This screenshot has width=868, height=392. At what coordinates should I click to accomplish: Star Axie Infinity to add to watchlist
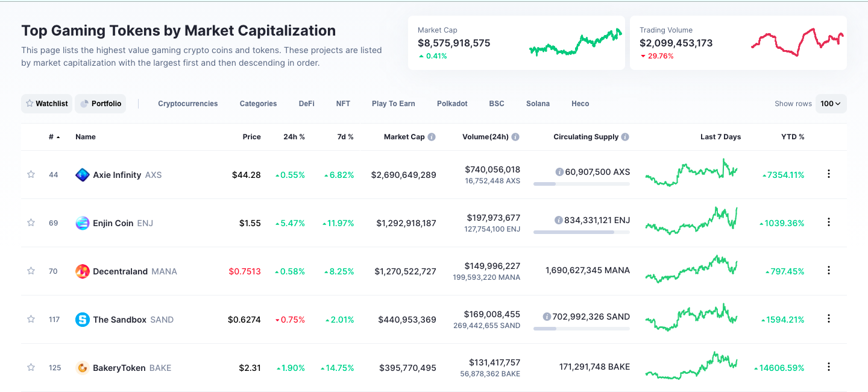point(31,174)
